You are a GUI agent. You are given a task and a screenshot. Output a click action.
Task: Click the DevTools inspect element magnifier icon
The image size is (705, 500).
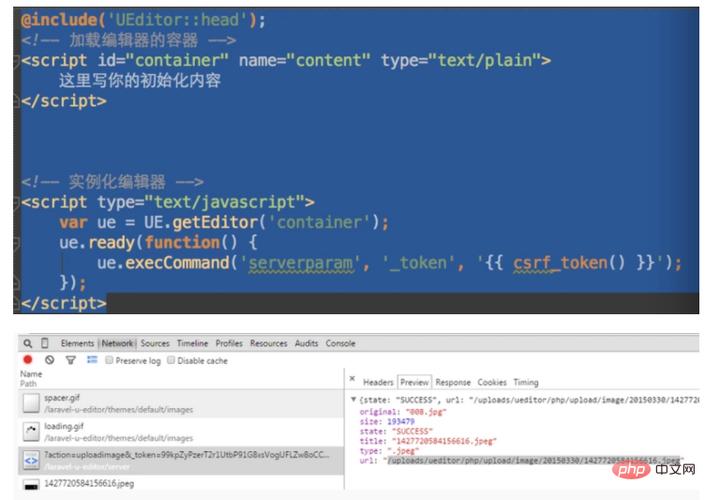coord(28,344)
